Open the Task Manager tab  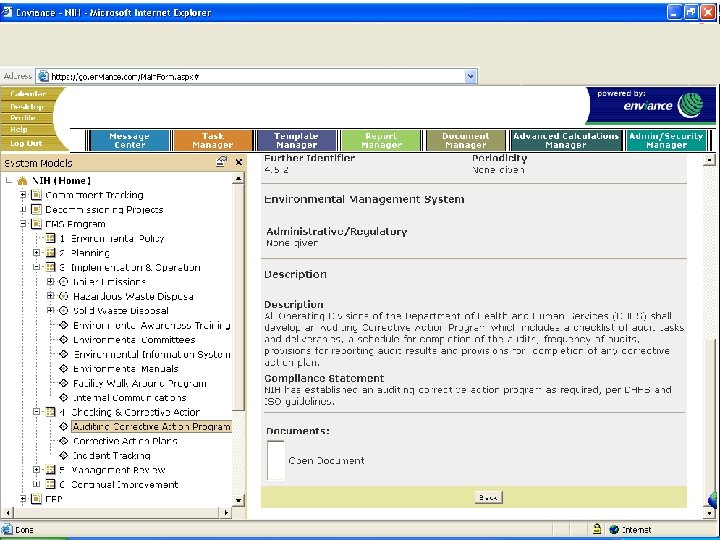[212, 141]
